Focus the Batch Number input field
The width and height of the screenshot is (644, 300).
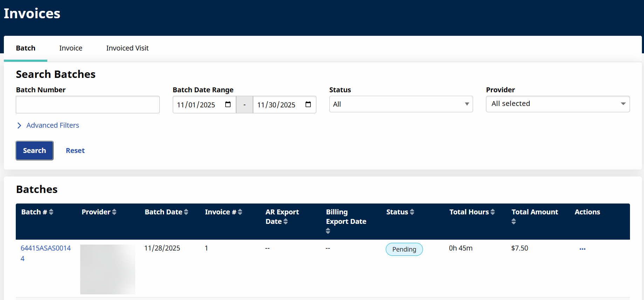tap(88, 105)
